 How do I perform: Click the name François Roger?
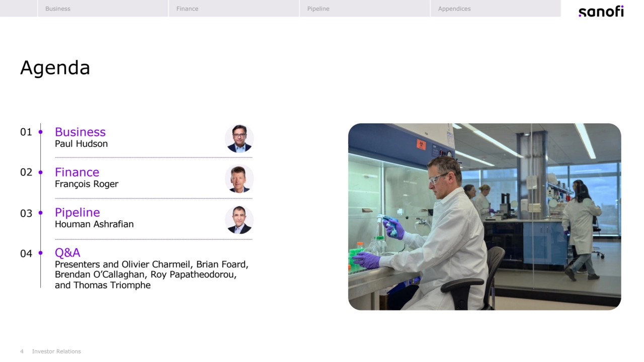coord(87,184)
